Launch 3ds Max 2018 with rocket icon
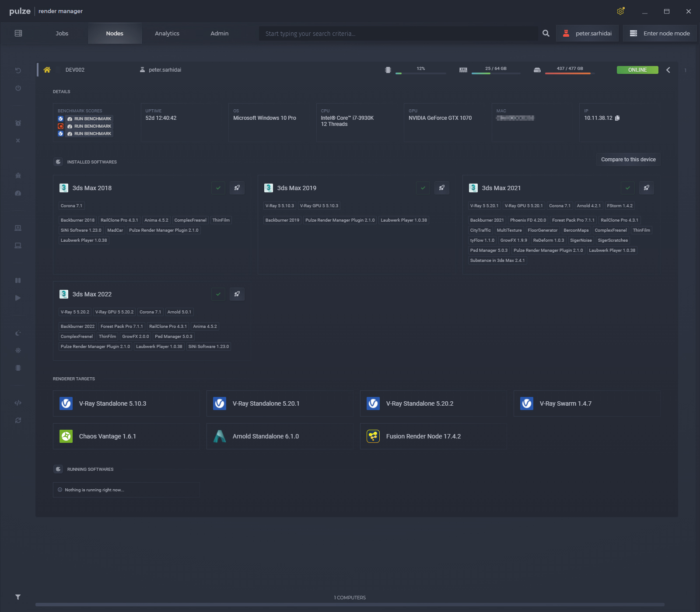 [237, 188]
